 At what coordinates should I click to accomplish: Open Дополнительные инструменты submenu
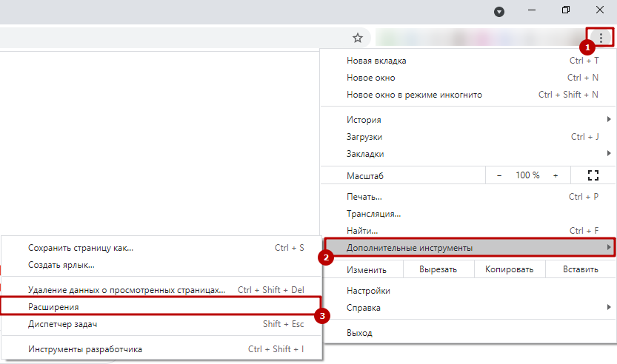[467, 247]
